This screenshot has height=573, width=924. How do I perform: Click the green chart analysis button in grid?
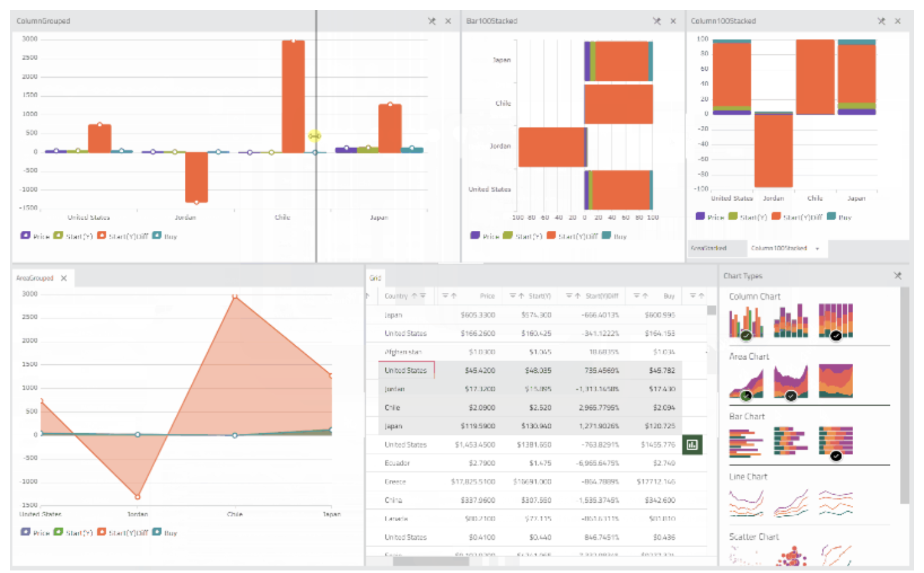click(692, 445)
